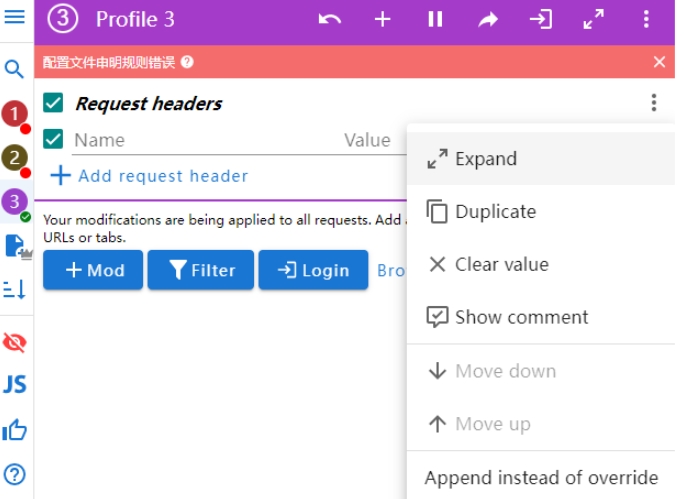Screen dimensions: 684x499
Task: Click the sign-in icon in top bar
Action: pyautogui.click(x=541, y=19)
